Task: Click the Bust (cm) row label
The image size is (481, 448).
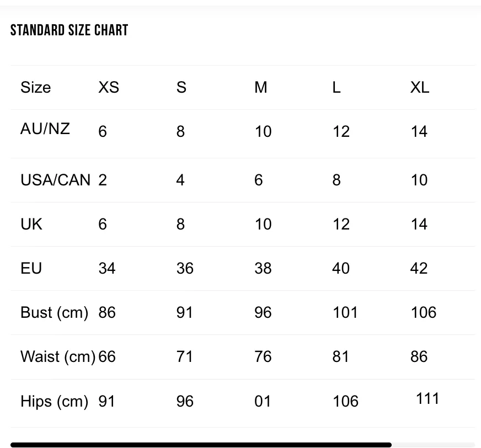Action: [x=54, y=312]
